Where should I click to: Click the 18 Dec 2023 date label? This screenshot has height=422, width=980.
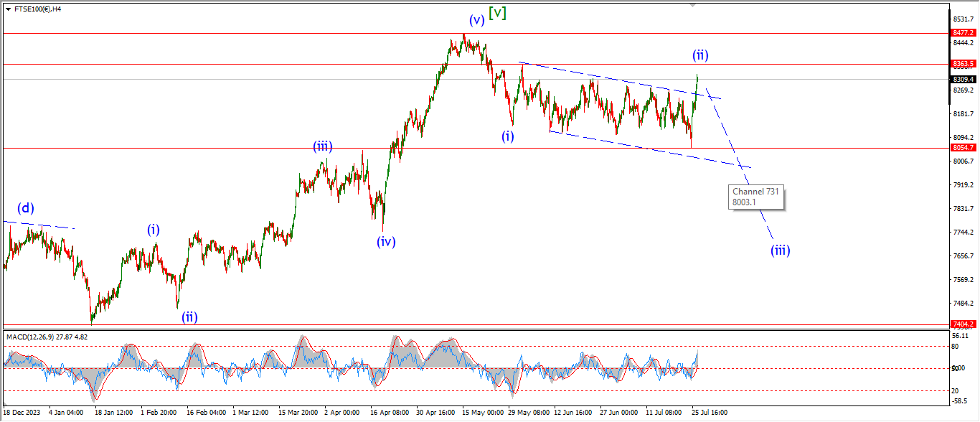(x=20, y=413)
